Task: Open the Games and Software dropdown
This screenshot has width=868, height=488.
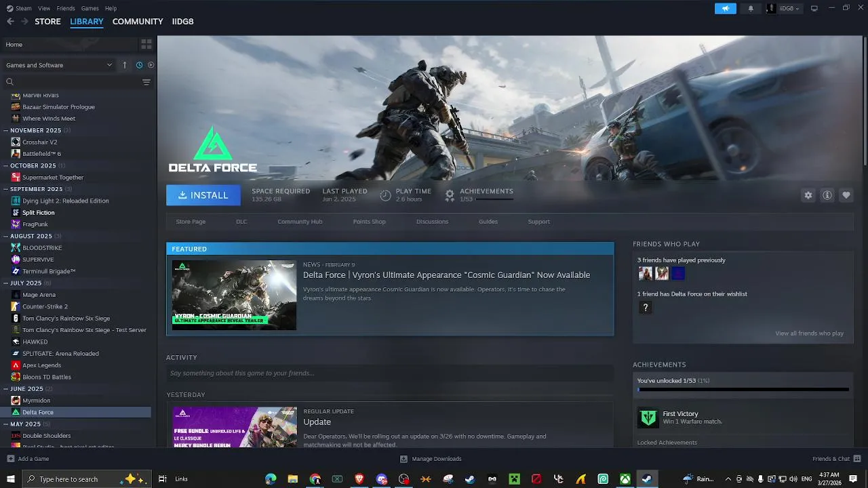Action: 59,65
